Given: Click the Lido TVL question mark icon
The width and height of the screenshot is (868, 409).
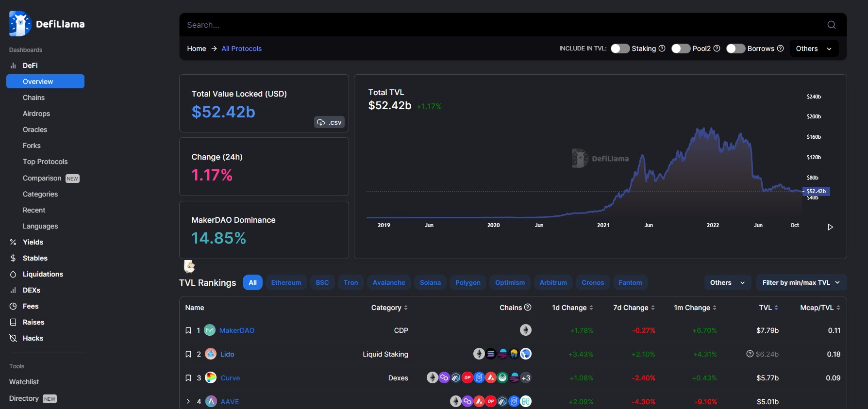Looking at the screenshot, I should tap(750, 354).
